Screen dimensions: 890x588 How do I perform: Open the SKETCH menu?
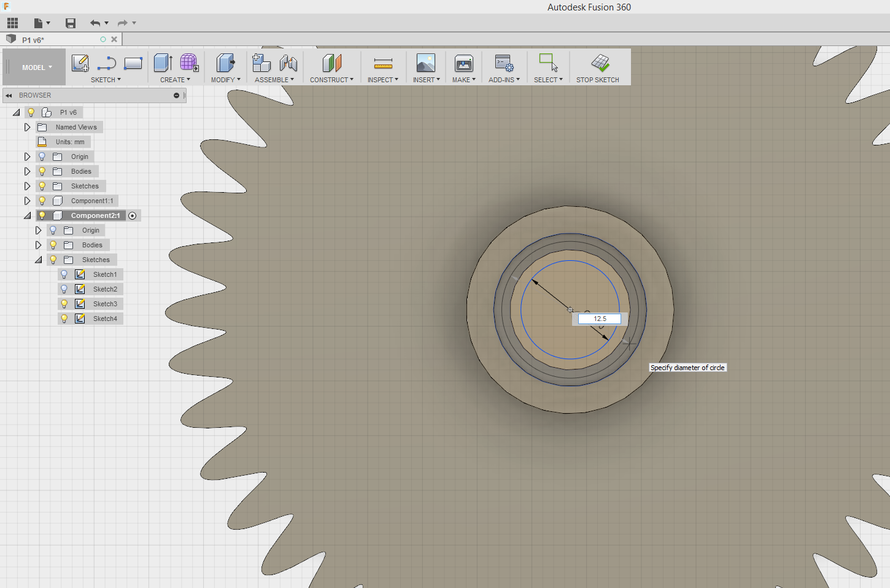[106, 80]
